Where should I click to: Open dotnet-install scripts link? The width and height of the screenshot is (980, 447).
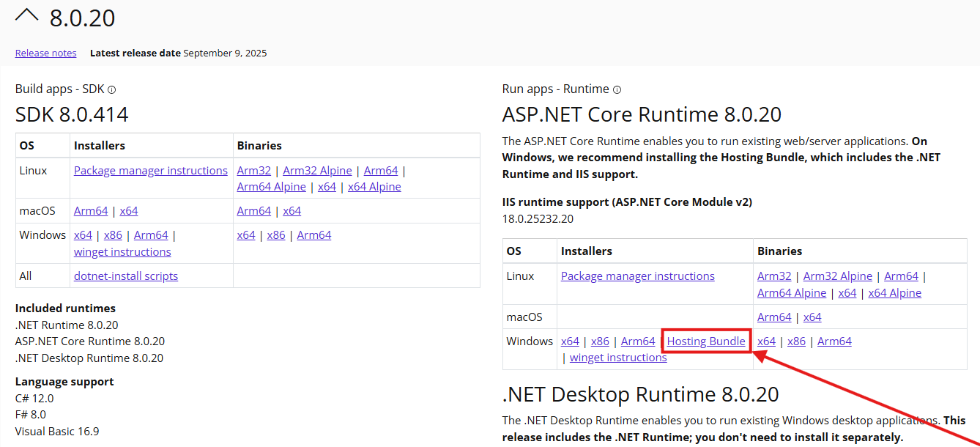pyautogui.click(x=126, y=276)
